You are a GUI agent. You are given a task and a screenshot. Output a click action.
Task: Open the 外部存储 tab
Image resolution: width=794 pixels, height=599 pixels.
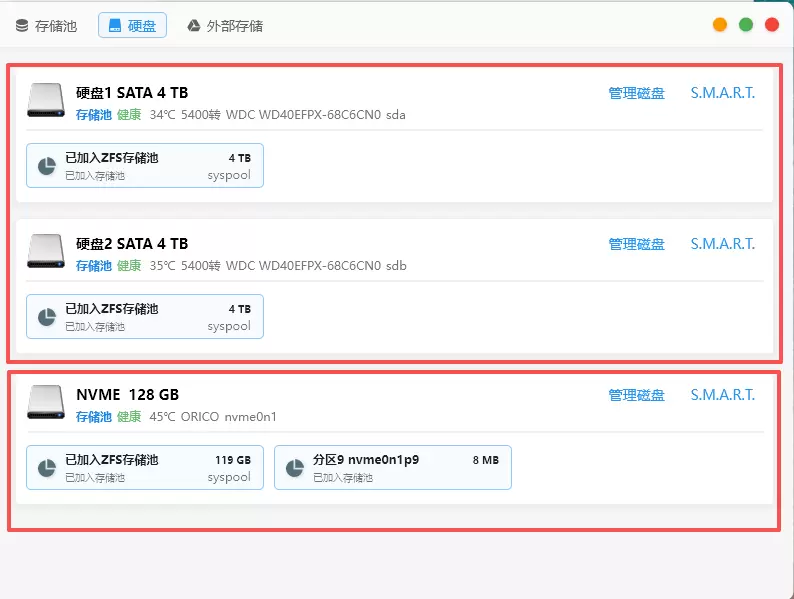tap(225, 26)
